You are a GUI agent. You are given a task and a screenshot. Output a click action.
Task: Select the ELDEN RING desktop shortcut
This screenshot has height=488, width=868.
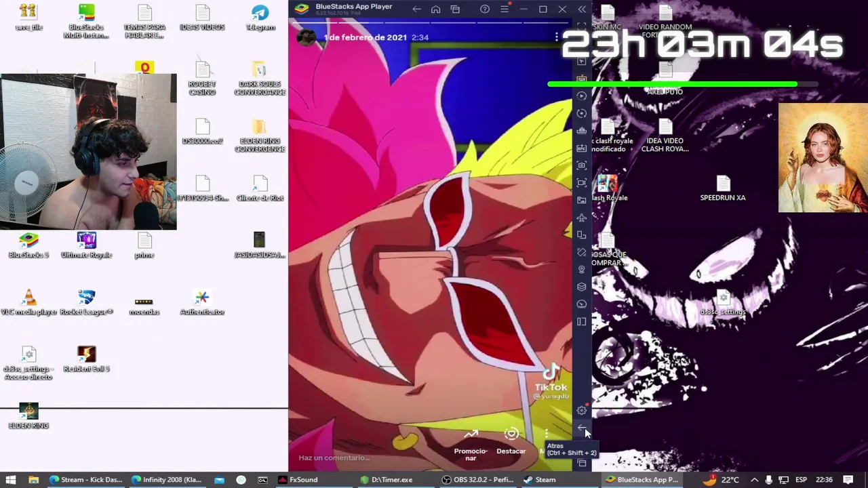point(28,416)
